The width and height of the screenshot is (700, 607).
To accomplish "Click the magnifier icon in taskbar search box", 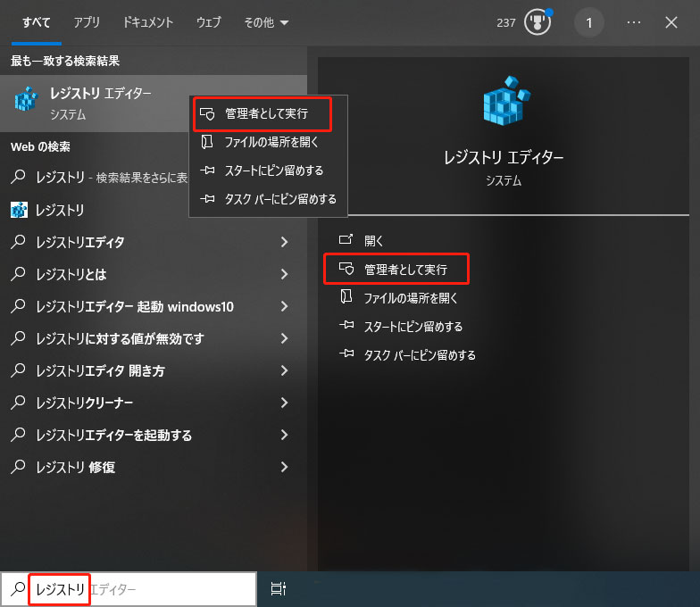I will [x=18, y=589].
